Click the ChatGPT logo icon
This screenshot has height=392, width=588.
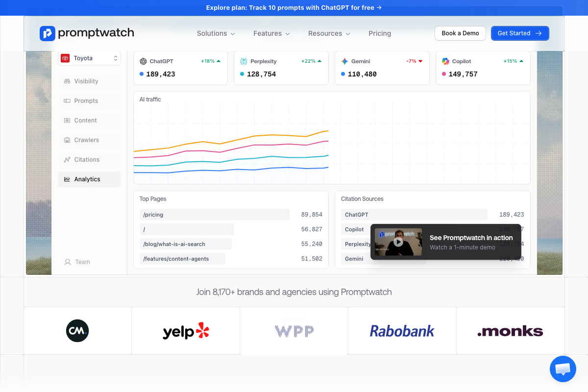[143, 61]
